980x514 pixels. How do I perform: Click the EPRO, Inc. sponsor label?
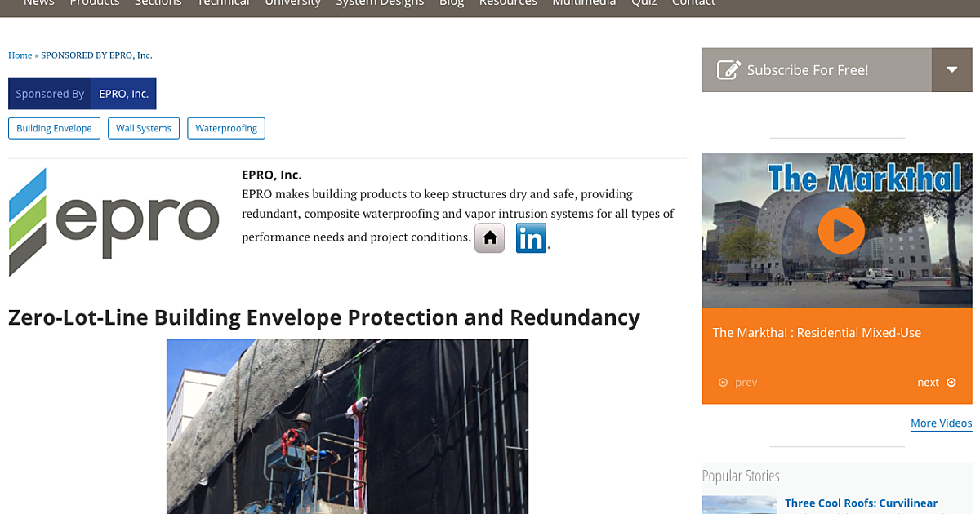click(x=123, y=94)
